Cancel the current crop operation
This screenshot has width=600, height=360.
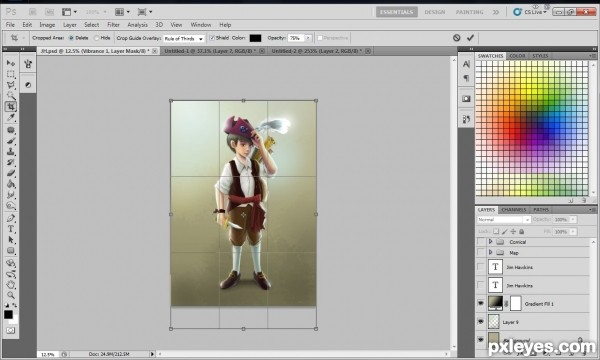(457, 37)
